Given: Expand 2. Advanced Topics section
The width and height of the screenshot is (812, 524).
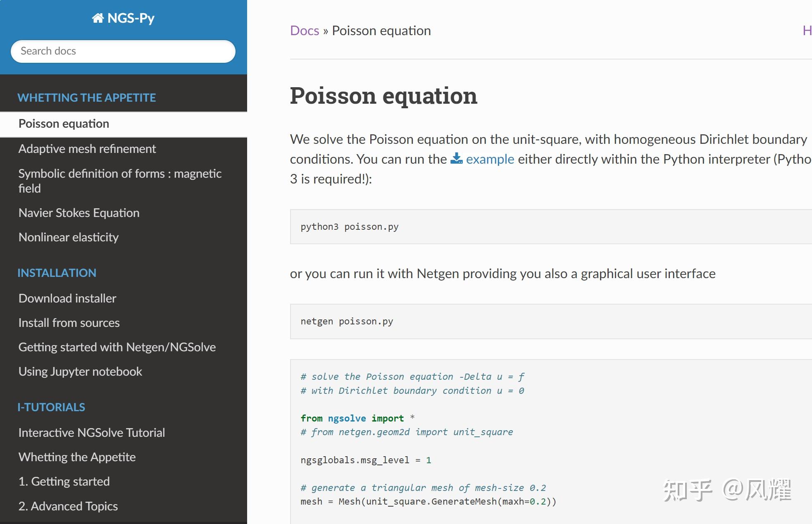Looking at the screenshot, I should tap(68, 506).
